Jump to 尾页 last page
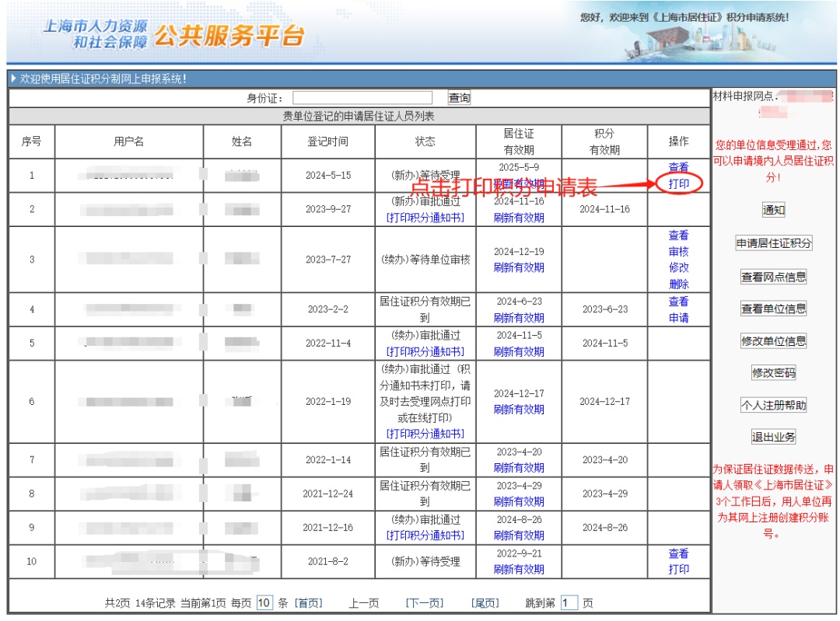Screen dimensions: 840x621 485,603
